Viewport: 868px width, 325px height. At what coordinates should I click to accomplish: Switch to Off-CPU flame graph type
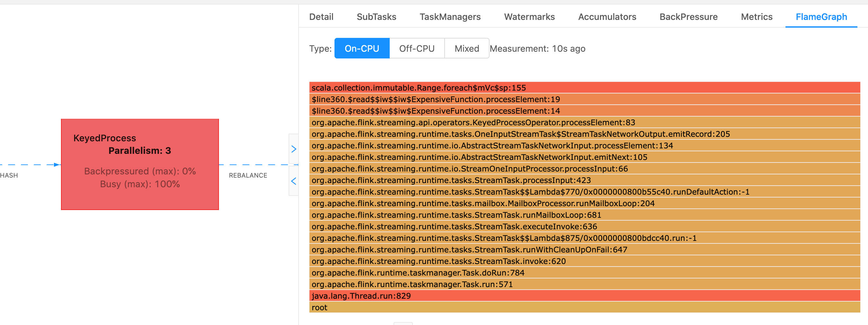click(416, 48)
